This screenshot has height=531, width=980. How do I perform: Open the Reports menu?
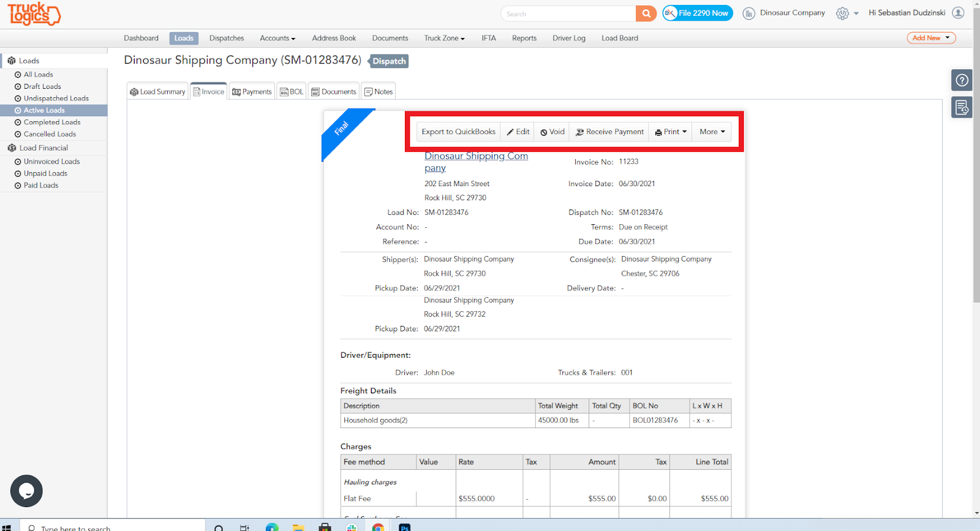524,38
